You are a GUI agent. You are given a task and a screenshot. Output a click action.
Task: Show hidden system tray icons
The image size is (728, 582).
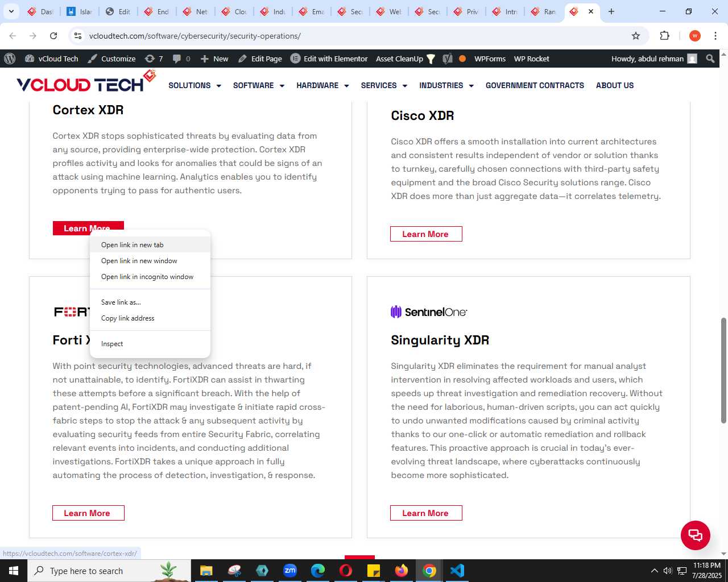click(x=654, y=571)
